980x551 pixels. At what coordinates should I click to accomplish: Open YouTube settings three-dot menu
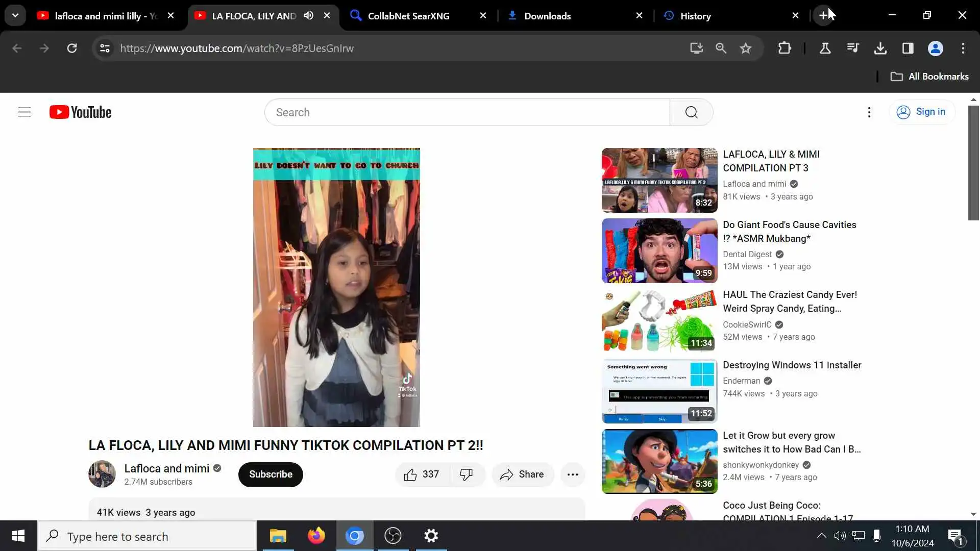869,112
